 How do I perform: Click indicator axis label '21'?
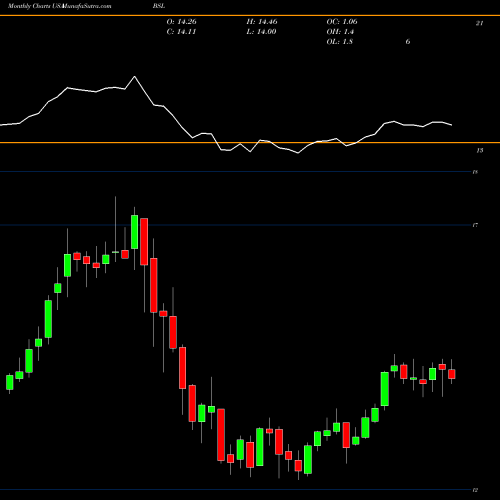[479, 23]
